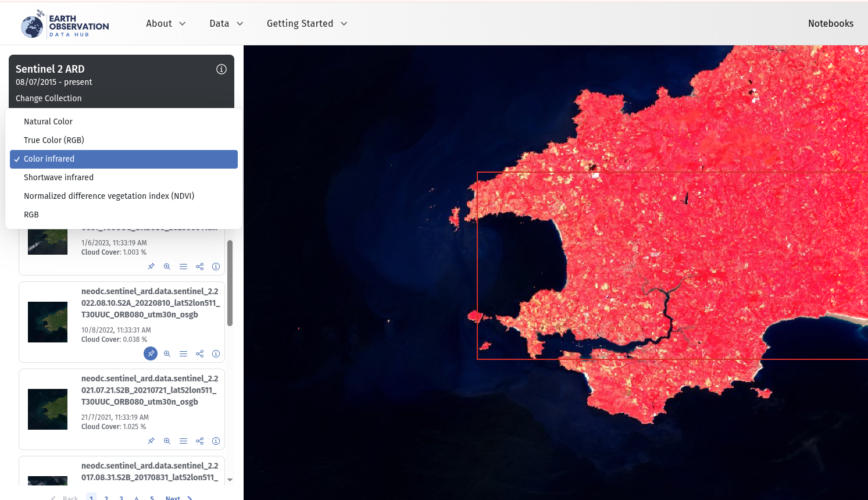This screenshot has height=500, width=868.
Task: Pin the 21/7/2021 scene to the map
Action: click(x=151, y=441)
